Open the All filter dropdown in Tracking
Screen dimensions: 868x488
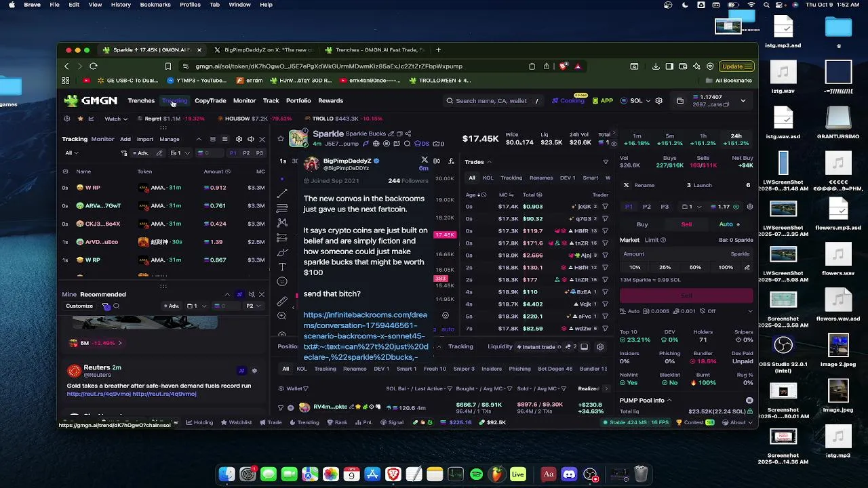point(71,153)
